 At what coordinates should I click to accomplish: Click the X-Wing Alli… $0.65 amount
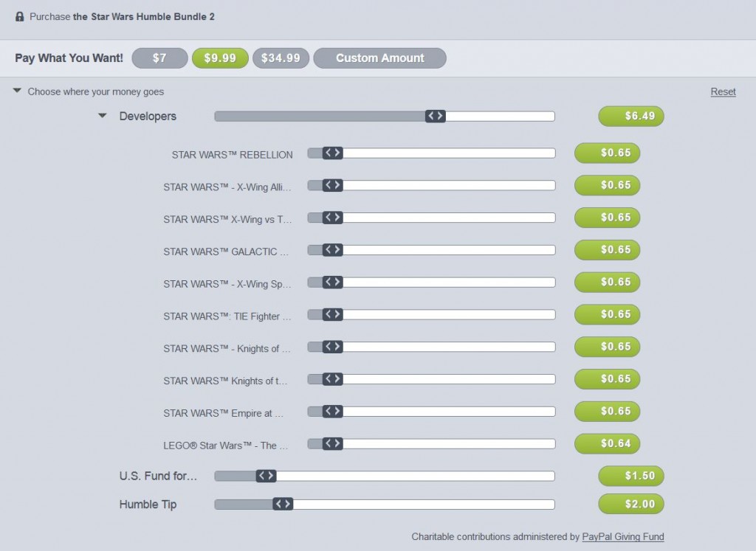point(607,185)
